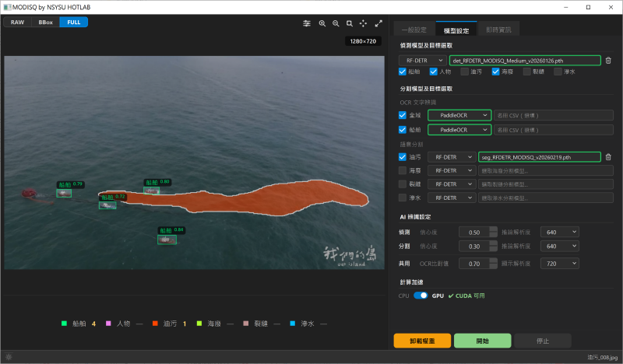
Task: Open the 偵測 inference resolution 640 dropdown
Action: coord(559,233)
